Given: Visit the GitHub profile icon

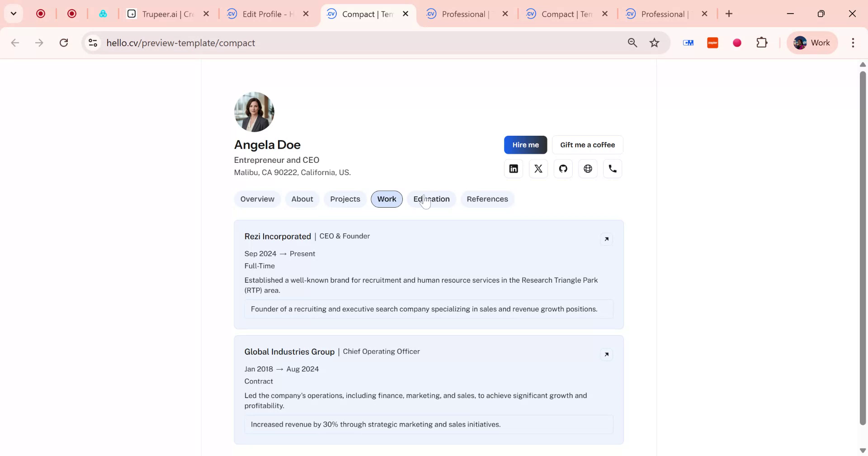Looking at the screenshot, I should coord(563,168).
